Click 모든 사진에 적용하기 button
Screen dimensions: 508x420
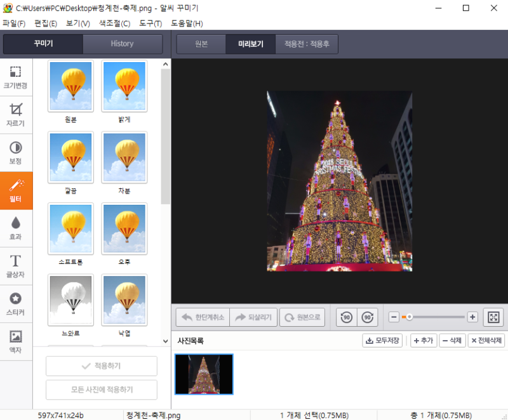(x=102, y=390)
